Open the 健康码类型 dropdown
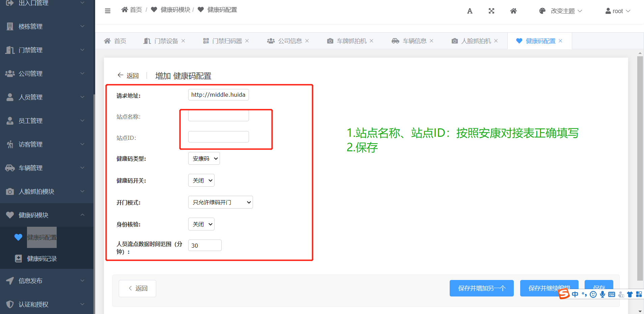 click(x=204, y=159)
